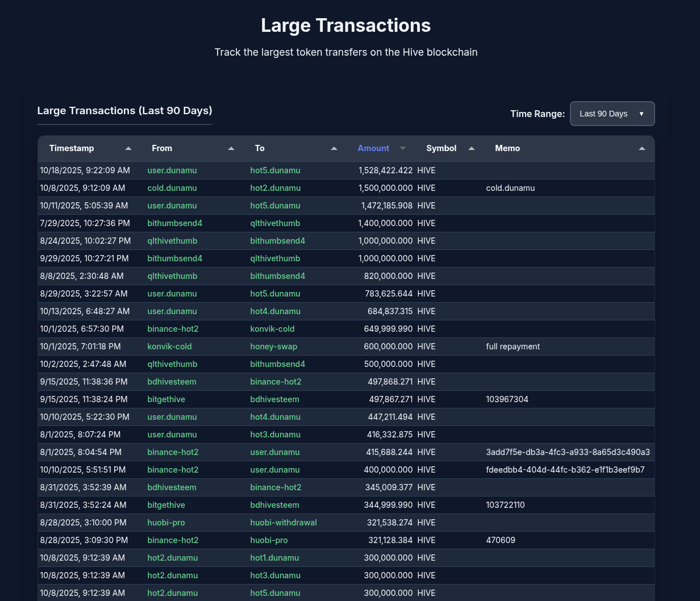Screen dimensions: 700x601
Task: Click the 'full repayment' memo cell
Action: tap(513, 347)
